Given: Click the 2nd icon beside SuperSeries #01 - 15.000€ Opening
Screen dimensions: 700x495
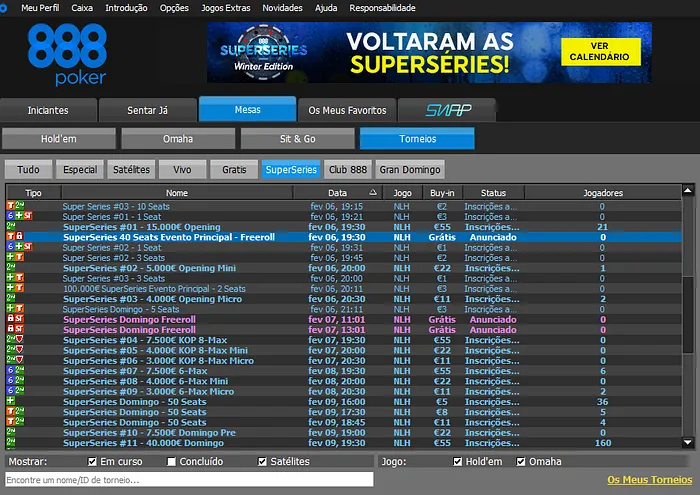Looking at the screenshot, I should [11, 226].
